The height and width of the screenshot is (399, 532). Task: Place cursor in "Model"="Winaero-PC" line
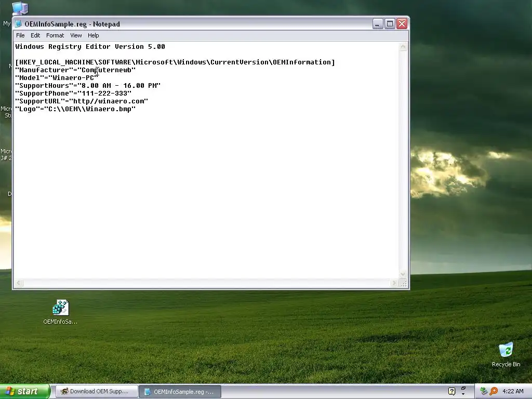click(57, 78)
